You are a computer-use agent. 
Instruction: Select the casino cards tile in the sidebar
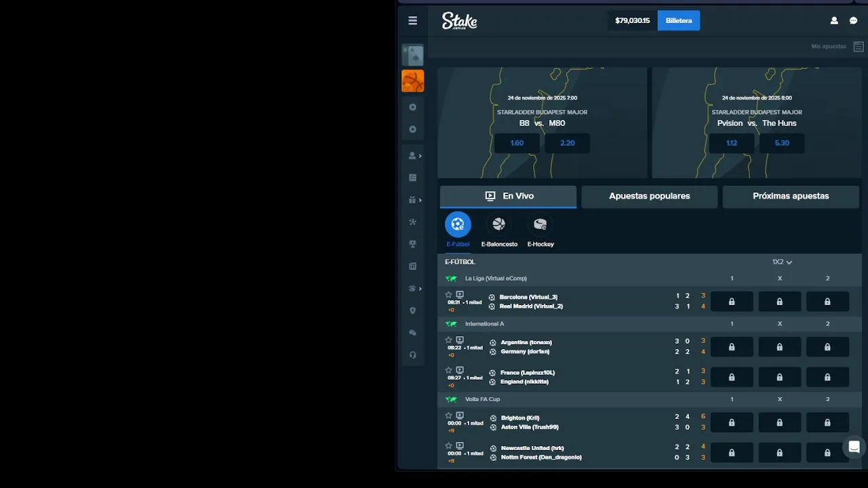(412, 55)
